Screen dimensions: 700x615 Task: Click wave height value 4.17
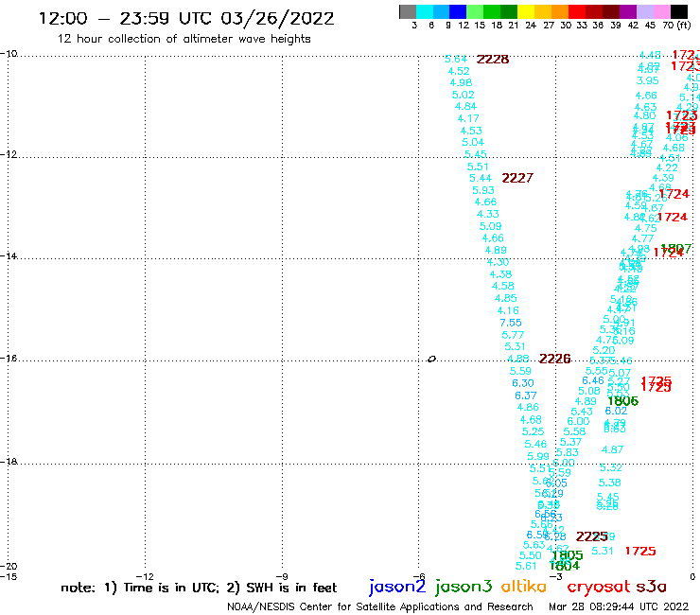(x=468, y=118)
